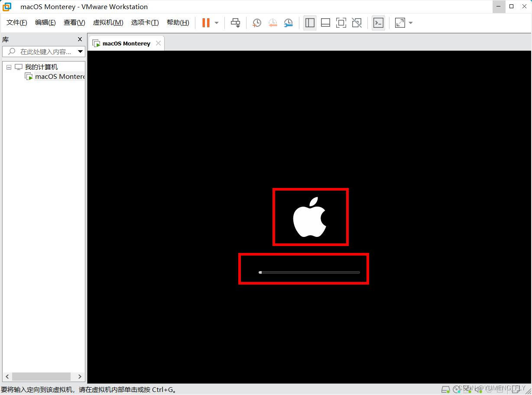Image resolution: width=532 pixels, height=395 pixels.
Task: Open the 选项卡(T) menu
Action: (x=145, y=23)
